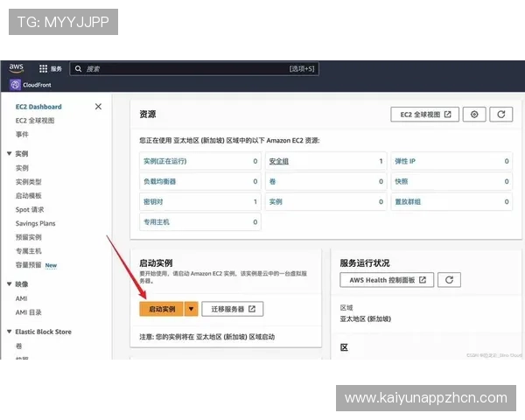The width and height of the screenshot is (525, 420).
Task: Click 快照 resource link
Action: coord(401,181)
